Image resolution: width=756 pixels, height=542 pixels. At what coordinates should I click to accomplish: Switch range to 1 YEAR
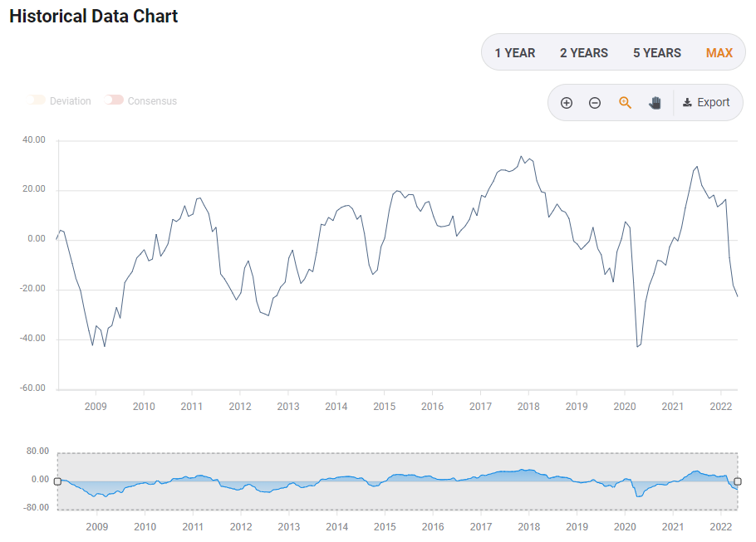pos(515,52)
